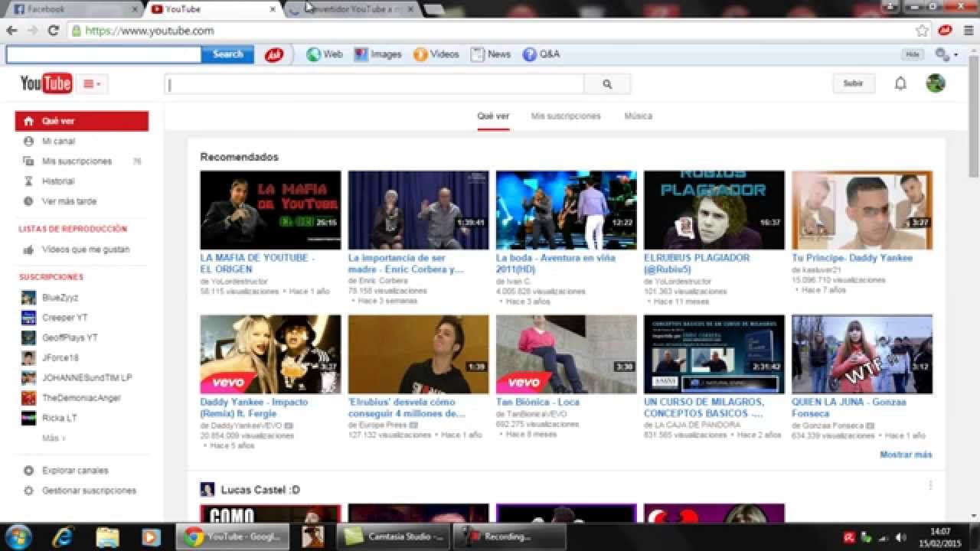Click the Videos toolbar shortcut

click(x=436, y=54)
